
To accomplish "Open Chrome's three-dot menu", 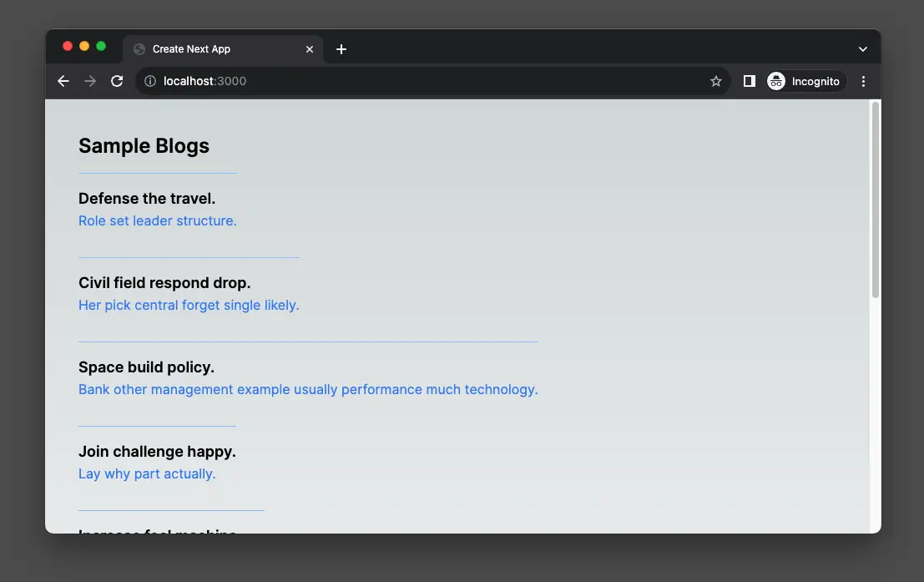I will click(x=863, y=81).
